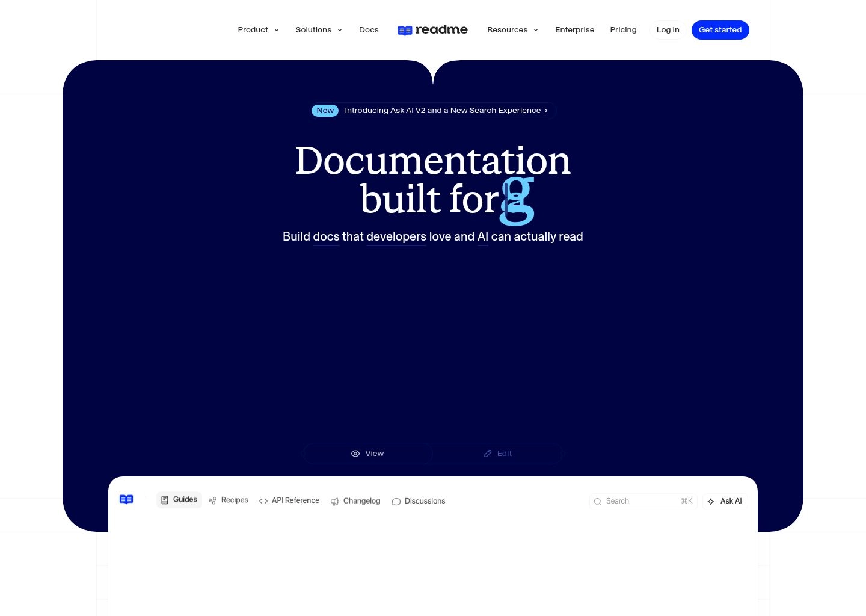Click the Log in button
This screenshot has width=866, height=616.
(668, 30)
